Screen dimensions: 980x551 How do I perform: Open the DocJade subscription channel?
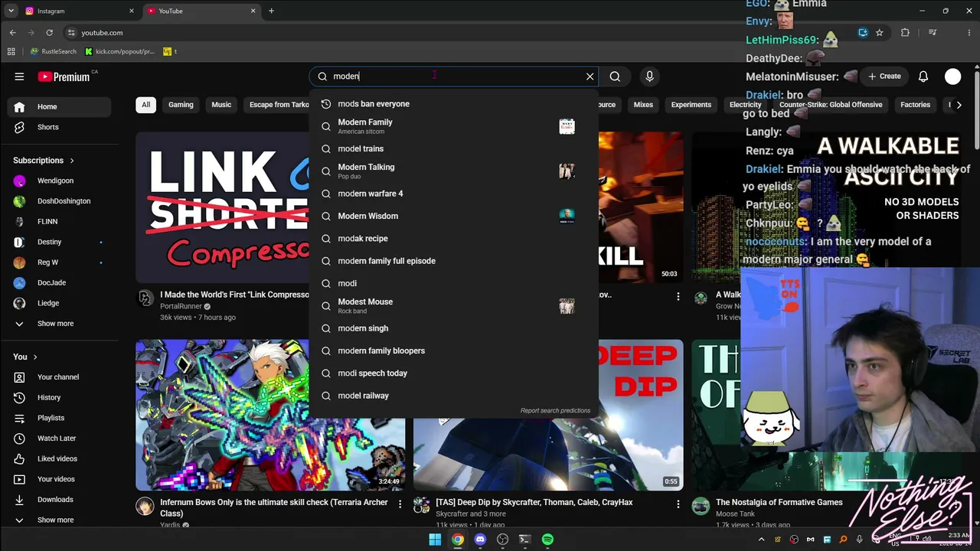click(60, 282)
